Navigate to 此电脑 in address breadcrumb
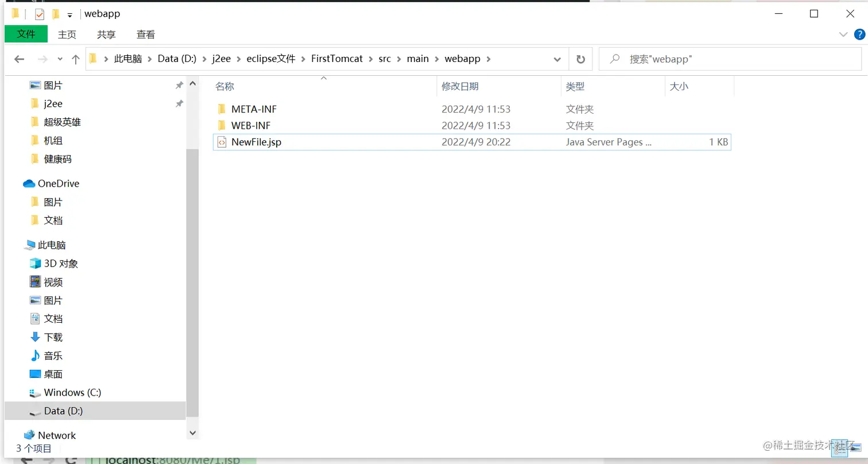This screenshot has height=464, width=868. [x=128, y=59]
